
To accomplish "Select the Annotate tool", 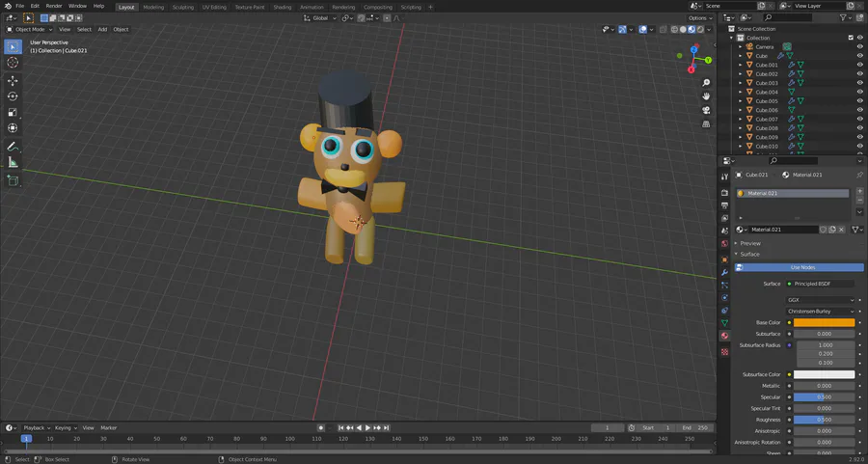I will (x=13, y=147).
